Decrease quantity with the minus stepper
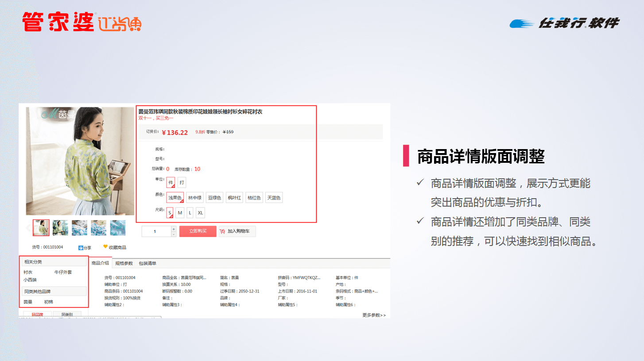 pos(174,234)
